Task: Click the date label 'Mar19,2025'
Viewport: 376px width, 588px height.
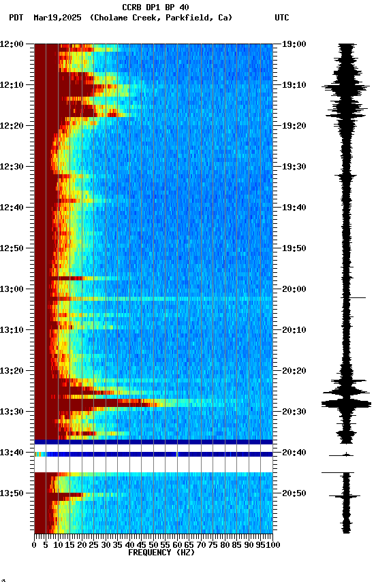Action: pyautogui.click(x=57, y=18)
